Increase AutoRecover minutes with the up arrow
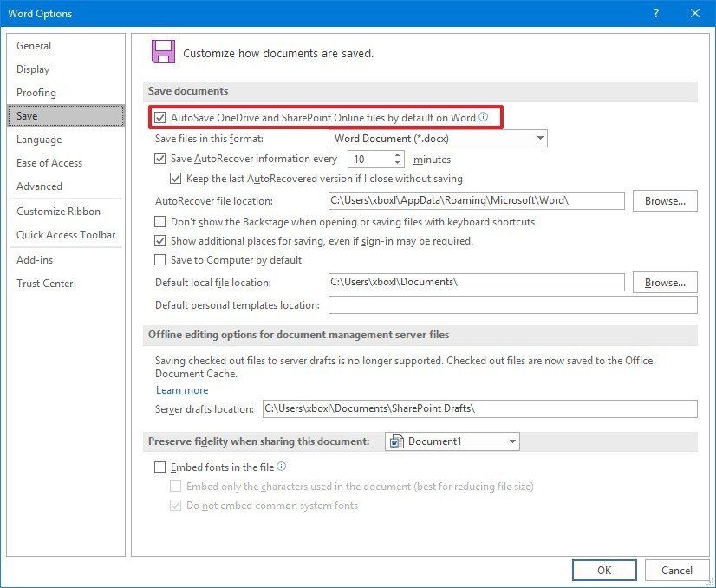This screenshot has width=716, height=588. click(x=397, y=154)
